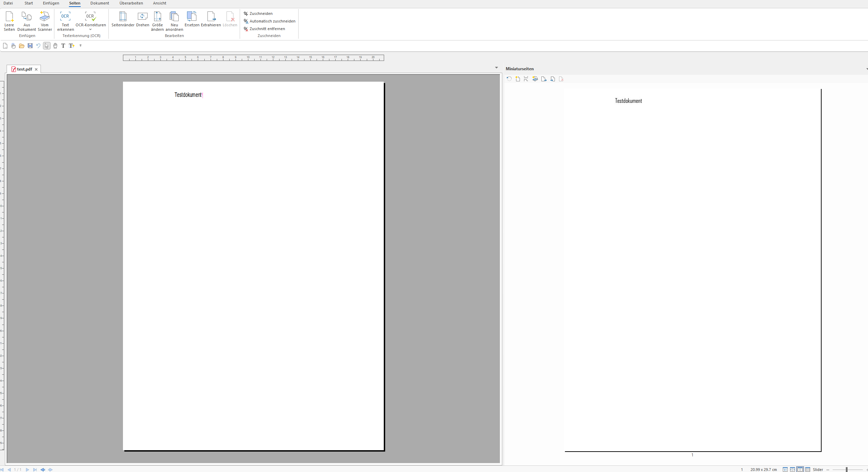The image size is (868, 472).
Task: Click rotate icon in Miniaturseiten toolbar
Action: point(509,79)
